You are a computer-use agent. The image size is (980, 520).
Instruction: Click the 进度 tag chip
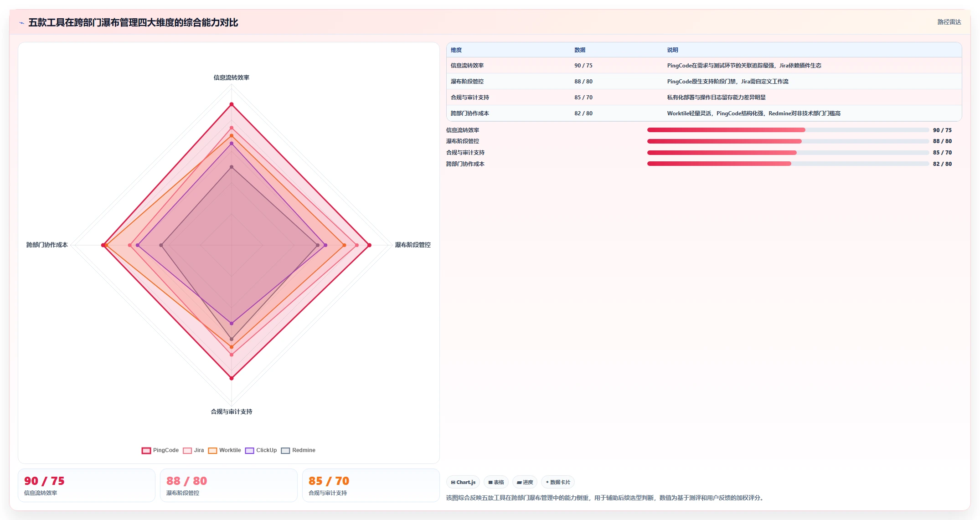click(525, 482)
